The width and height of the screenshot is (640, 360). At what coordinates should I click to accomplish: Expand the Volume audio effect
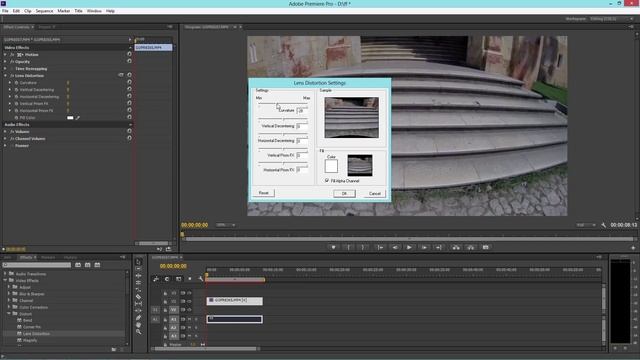pos(5,131)
